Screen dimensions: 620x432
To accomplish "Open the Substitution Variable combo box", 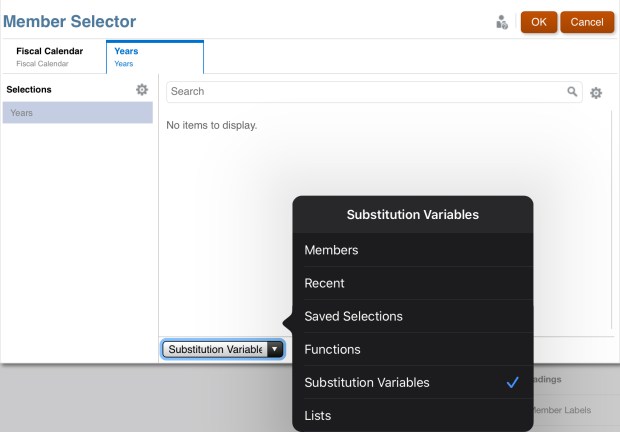I will point(216,349).
